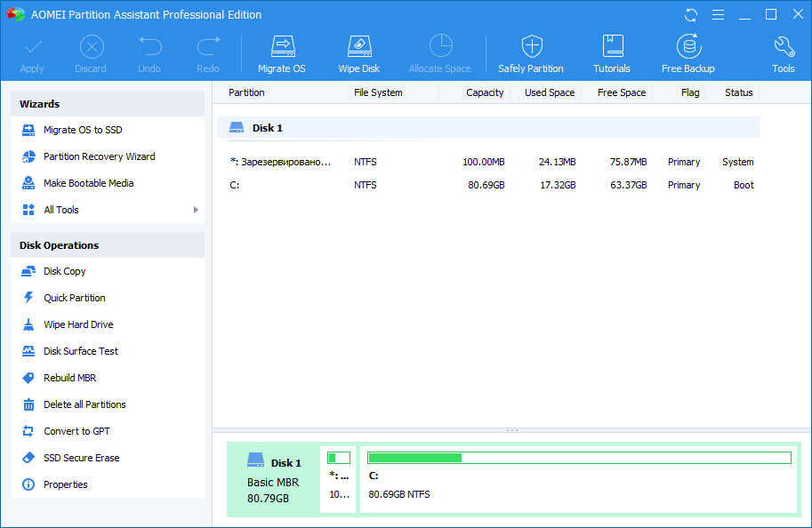Click the Disk Surface Test icon

pyautogui.click(x=28, y=351)
